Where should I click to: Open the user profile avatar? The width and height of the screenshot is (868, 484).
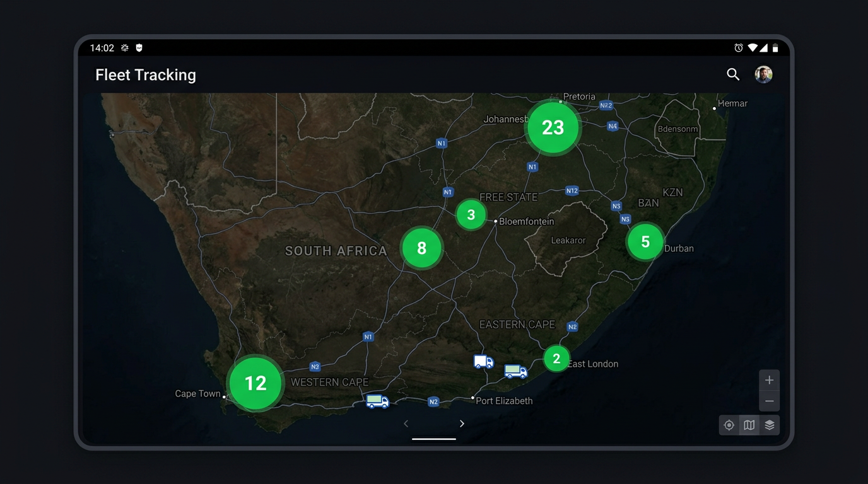763,74
